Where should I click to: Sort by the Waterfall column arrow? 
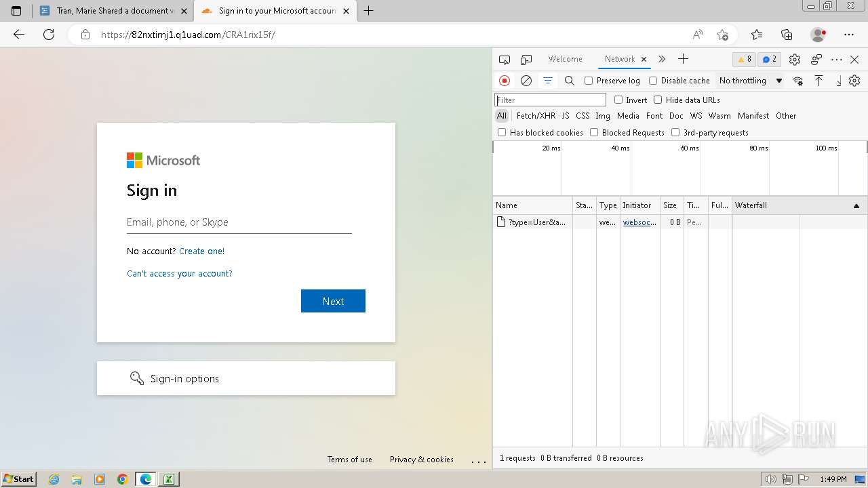pyautogui.click(x=856, y=205)
